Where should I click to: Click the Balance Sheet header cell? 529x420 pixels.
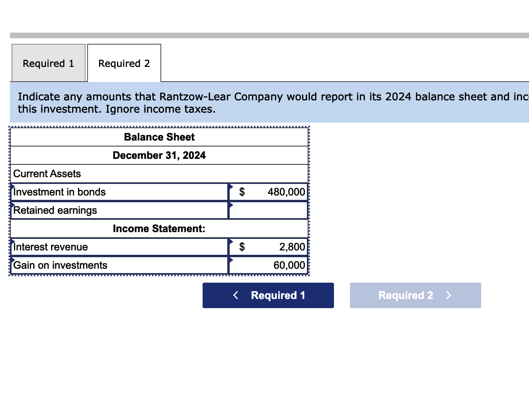coord(159,137)
